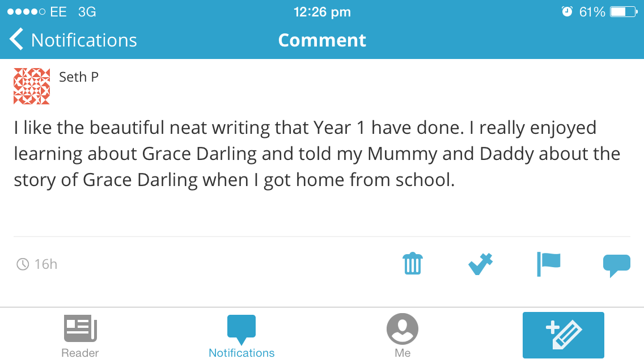Open Seth P's avatar image
The width and height of the screenshot is (644, 363).
point(32,86)
